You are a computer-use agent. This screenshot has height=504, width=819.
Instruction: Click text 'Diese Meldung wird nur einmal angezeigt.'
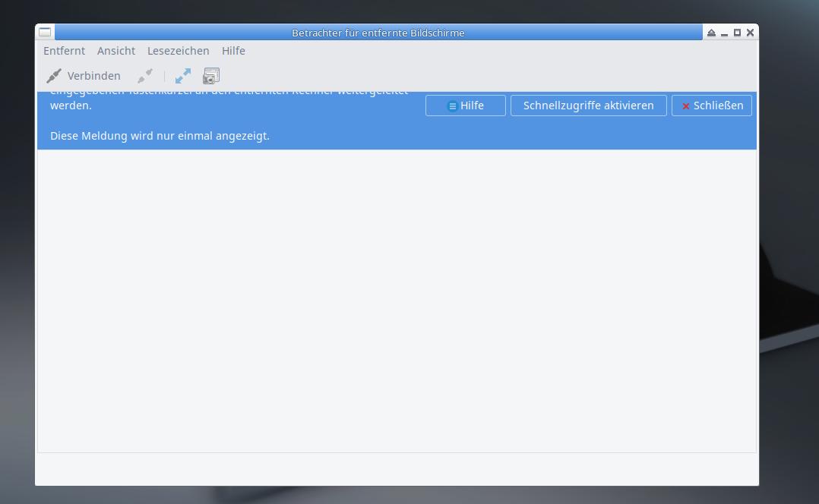click(160, 136)
